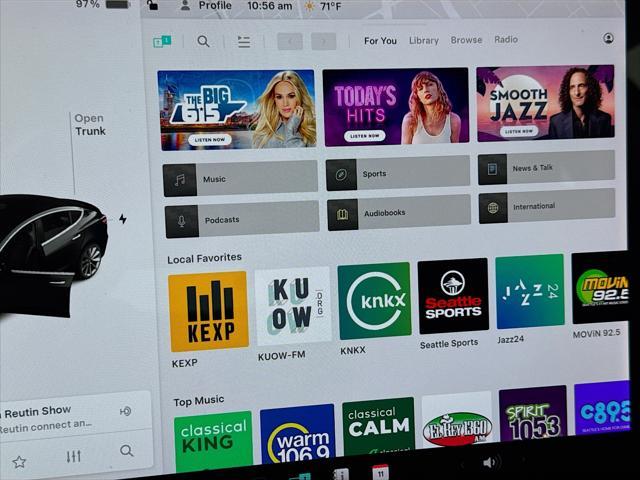Switch to the Library tab
Screen dimensions: 640x480
click(x=424, y=40)
